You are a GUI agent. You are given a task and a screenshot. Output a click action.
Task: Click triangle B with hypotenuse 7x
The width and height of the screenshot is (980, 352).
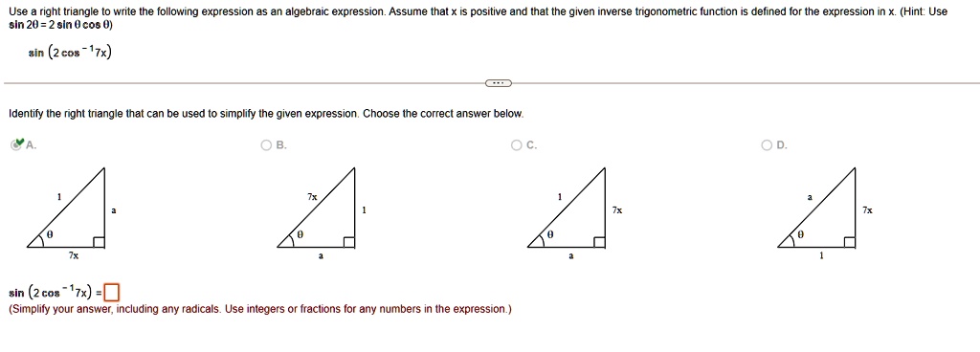click(x=317, y=208)
